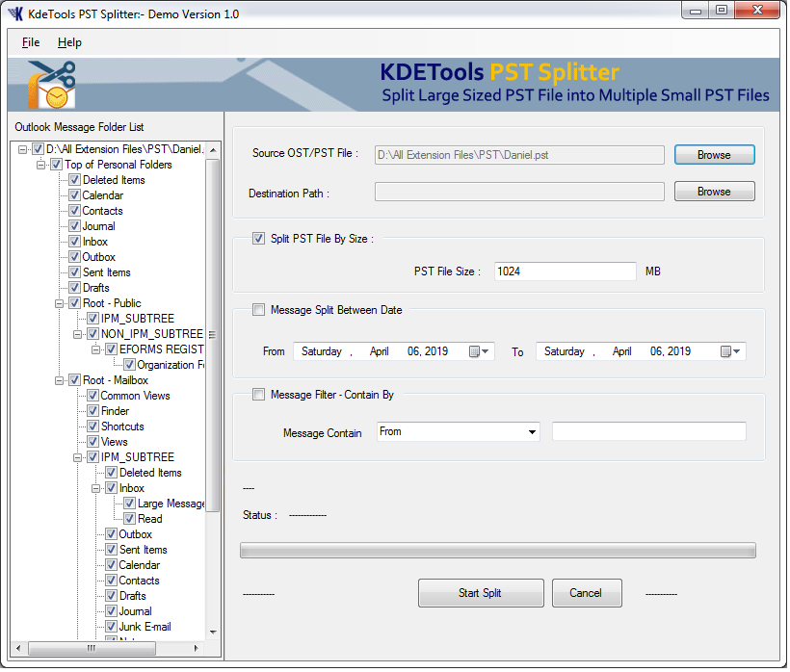Enable Message Filter - Contain By checkbox
Image resolution: width=790 pixels, height=672 pixels.
(258, 394)
